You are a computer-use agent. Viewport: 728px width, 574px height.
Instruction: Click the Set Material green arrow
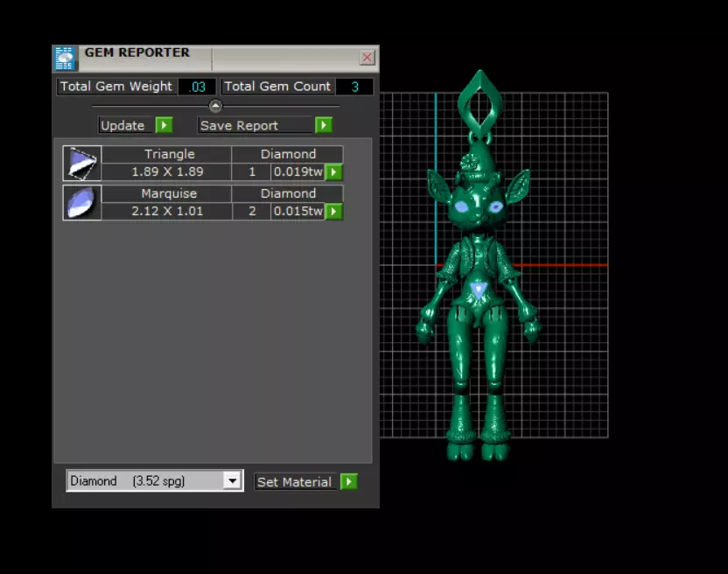[x=348, y=481]
